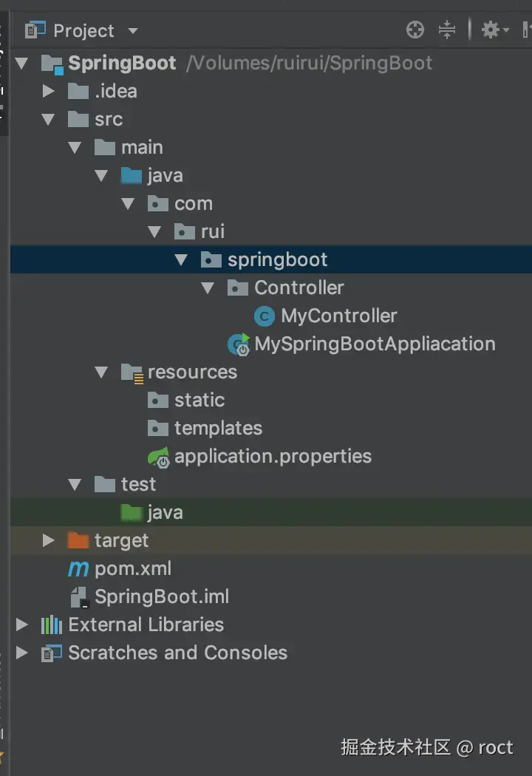The width and height of the screenshot is (532, 776).
Task: Collapse the test folder
Action: pyautogui.click(x=75, y=485)
